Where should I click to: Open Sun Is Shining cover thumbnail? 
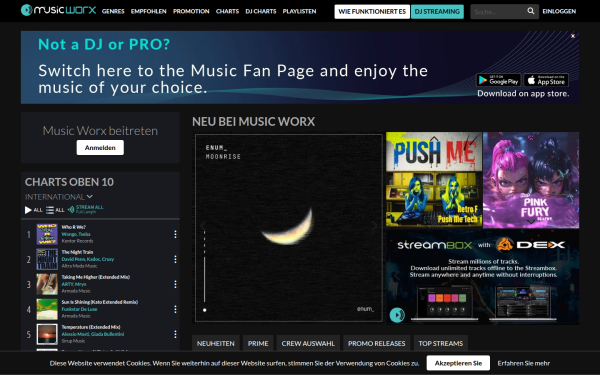47,309
